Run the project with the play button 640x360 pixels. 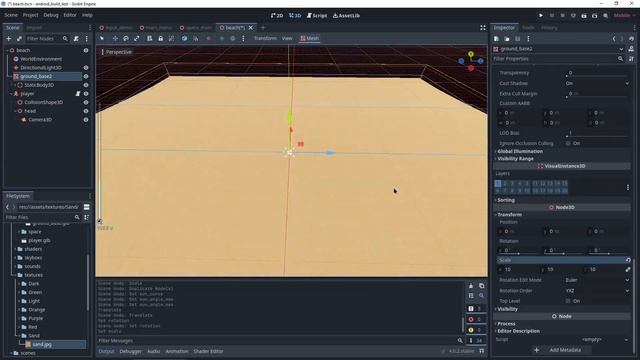click(x=541, y=16)
